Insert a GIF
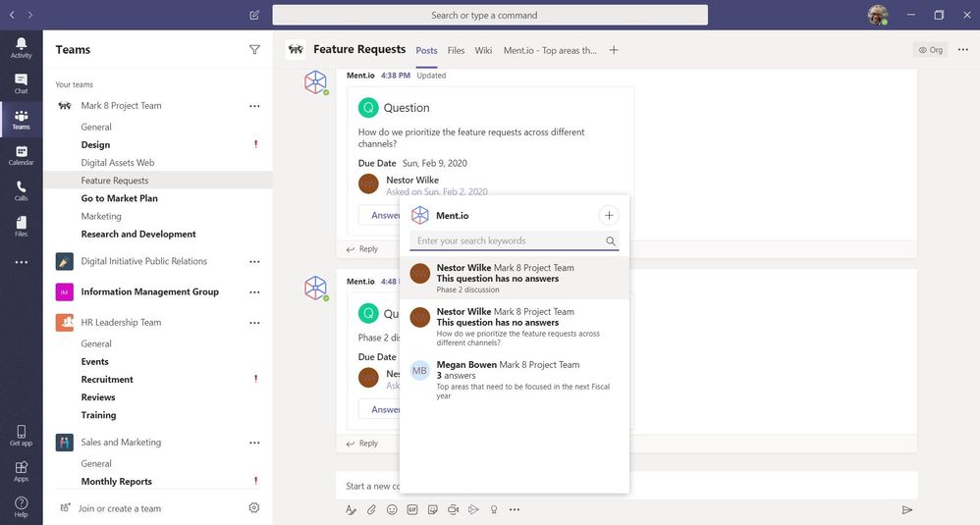Viewport: 980px width, 525px height. coord(411,510)
